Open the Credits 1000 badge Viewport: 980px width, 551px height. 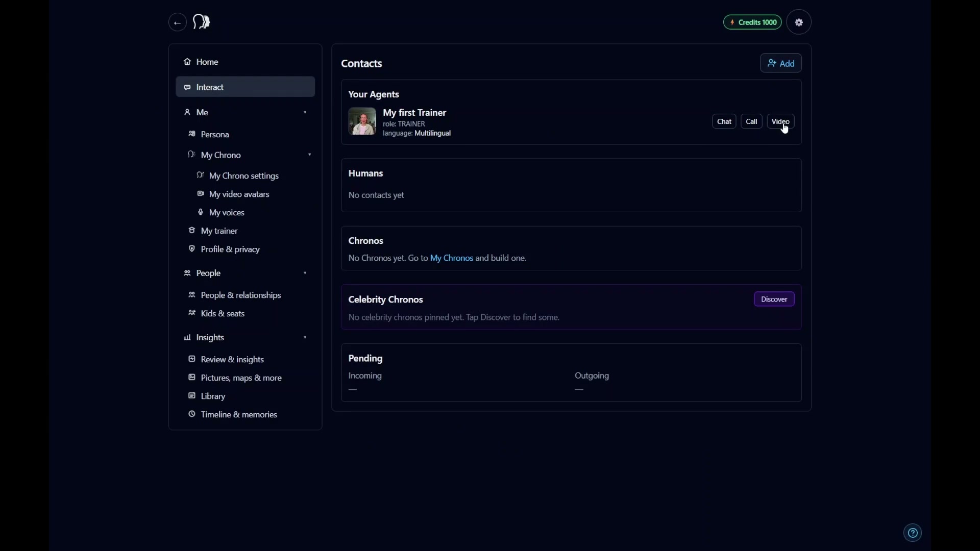[752, 22]
